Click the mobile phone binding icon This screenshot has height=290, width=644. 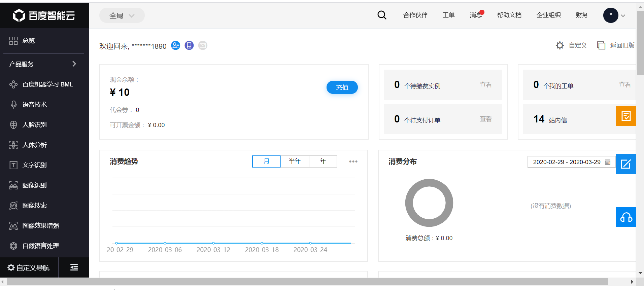click(x=189, y=45)
